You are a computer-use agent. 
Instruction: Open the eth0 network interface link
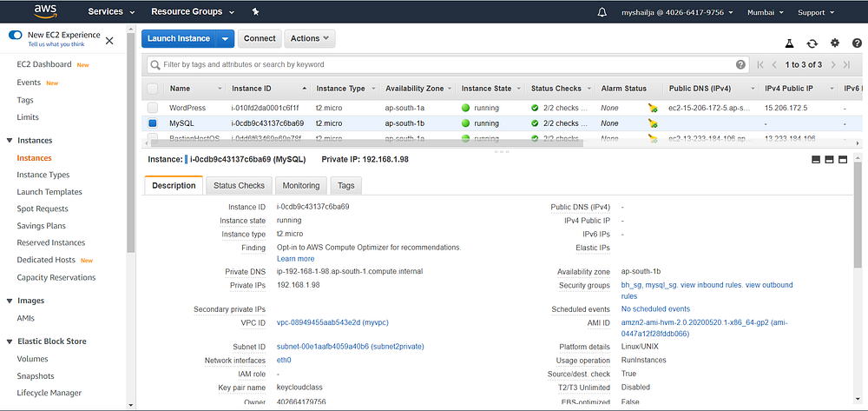point(284,360)
